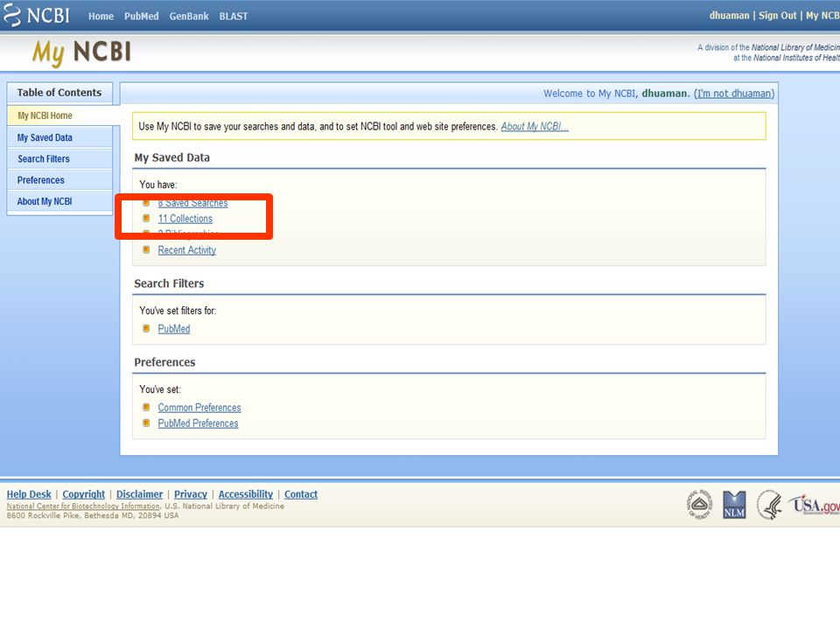840x630 pixels.
Task: Click the USA.gov logo in footer
Action: pyautogui.click(x=815, y=505)
